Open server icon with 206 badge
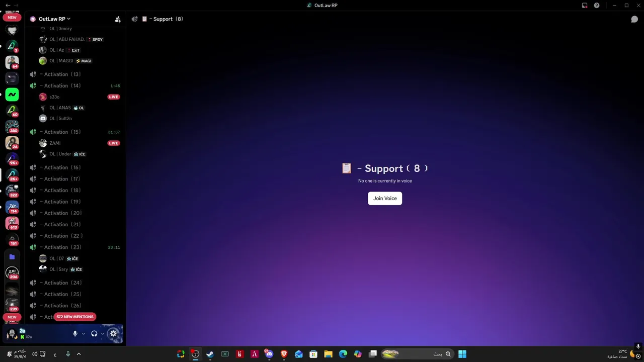Screen dimensions: 644x362 (12, 273)
